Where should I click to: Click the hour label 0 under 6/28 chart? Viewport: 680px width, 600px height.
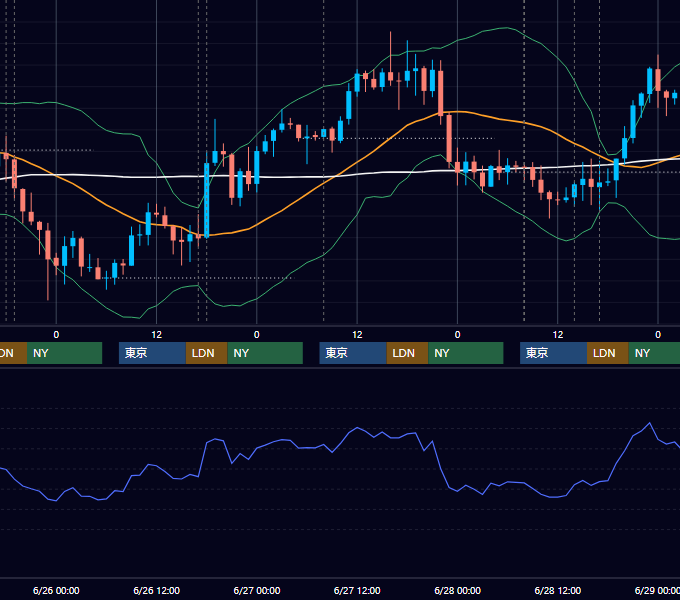tap(457, 335)
